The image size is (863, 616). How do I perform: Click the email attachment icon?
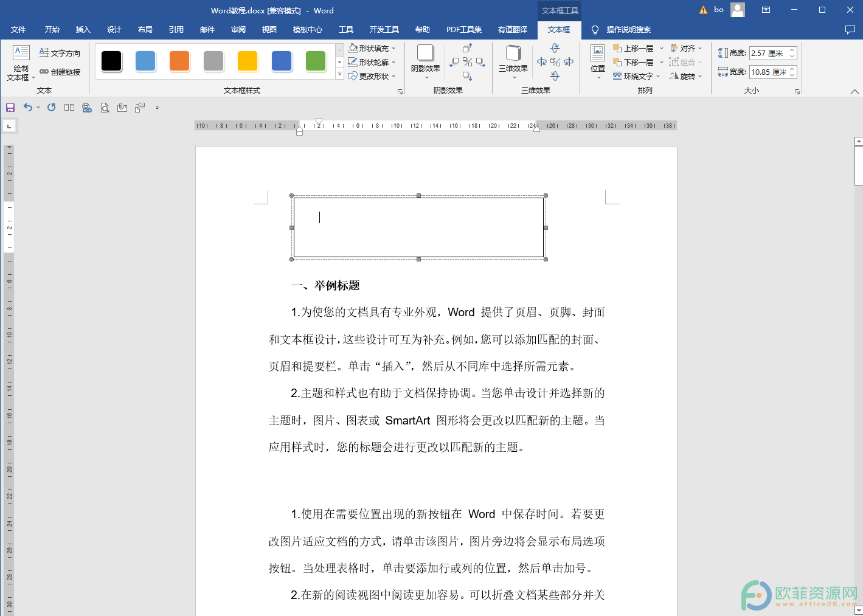pos(122,108)
